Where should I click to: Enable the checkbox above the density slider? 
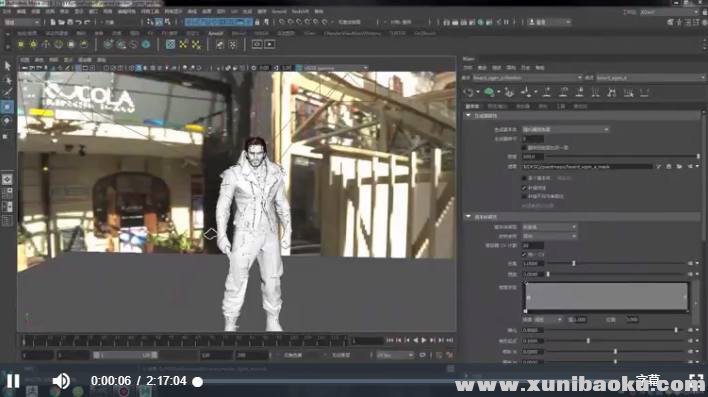pos(524,148)
